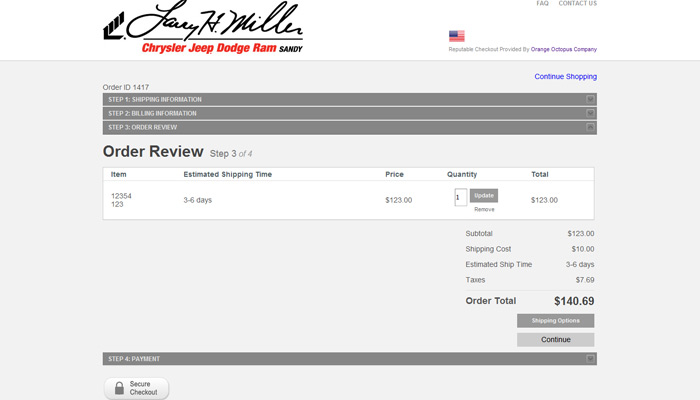This screenshot has height=400, width=700.
Task: Click the Estimated Shipping Time column header
Action: (228, 175)
